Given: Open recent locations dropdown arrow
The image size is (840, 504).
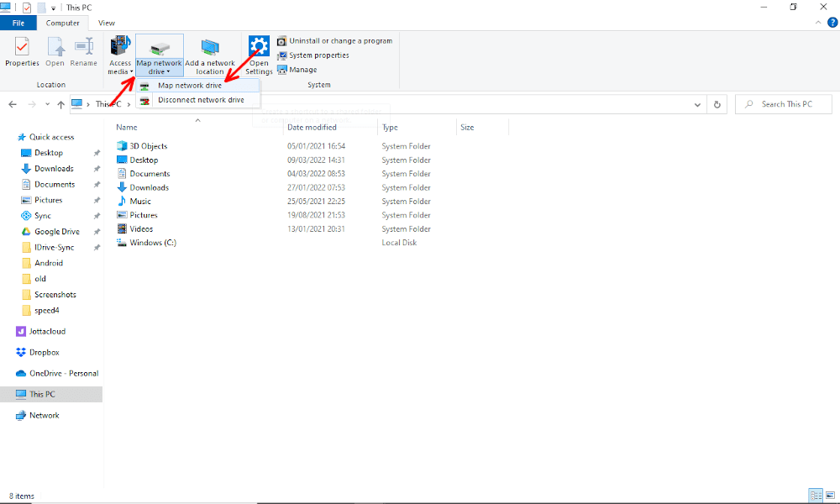Looking at the screenshot, I should [48, 104].
